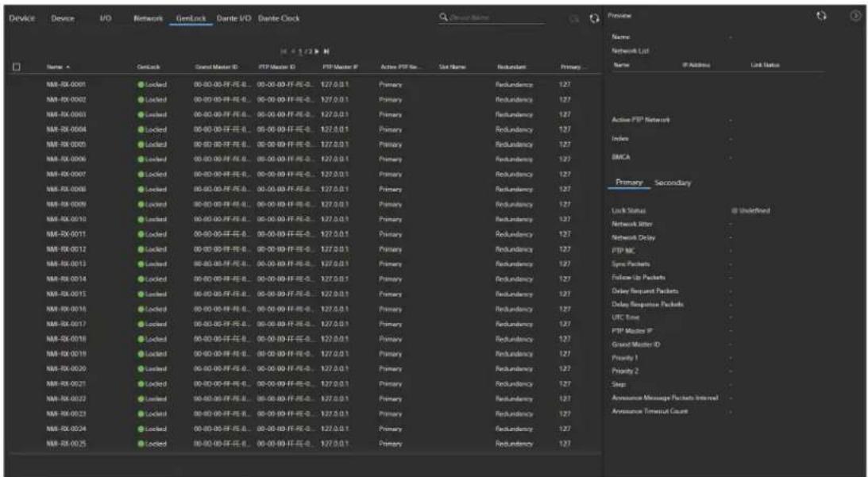Select the GenLock tab
The image size is (868, 477).
point(191,18)
